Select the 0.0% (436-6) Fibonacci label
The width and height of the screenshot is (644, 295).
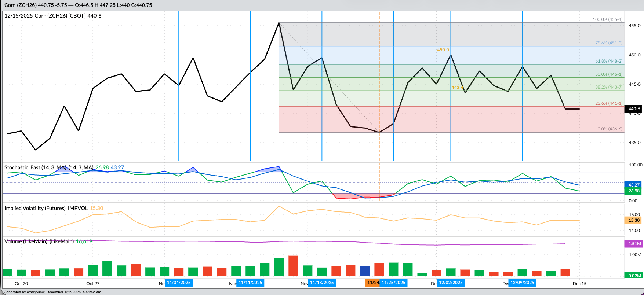click(x=610, y=129)
